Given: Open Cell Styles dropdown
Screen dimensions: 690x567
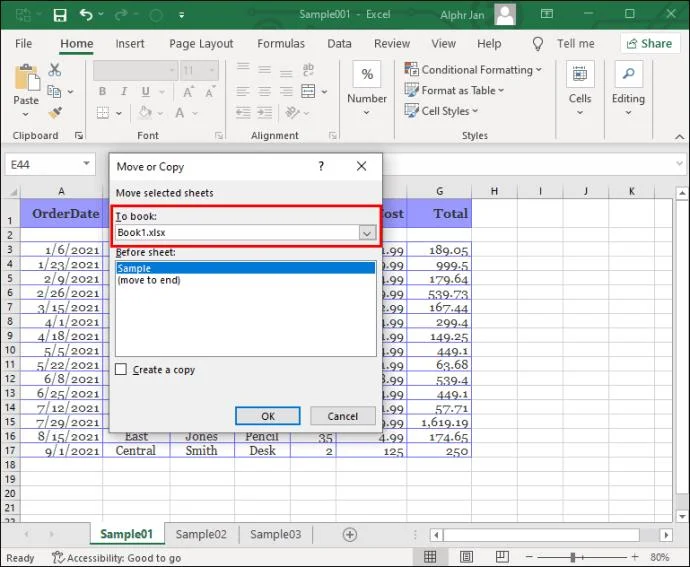Looking at the screenshot, I should pos(441,111).
